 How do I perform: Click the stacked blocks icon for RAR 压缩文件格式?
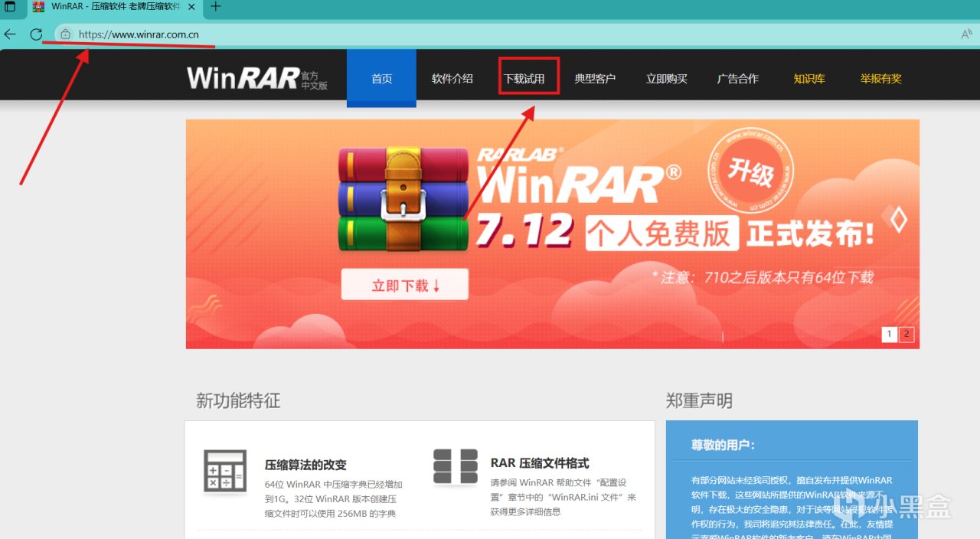pyautogui.click(x=456, y=466)
